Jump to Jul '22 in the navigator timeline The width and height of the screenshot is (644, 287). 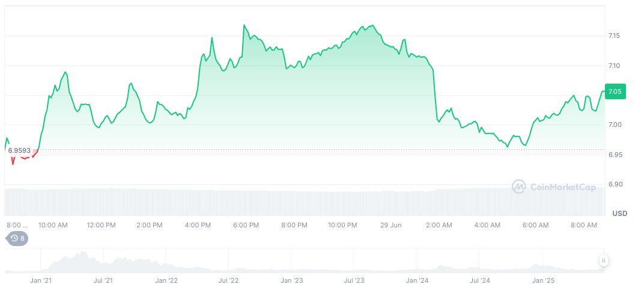pyautogui.click(x=228, y=280)
